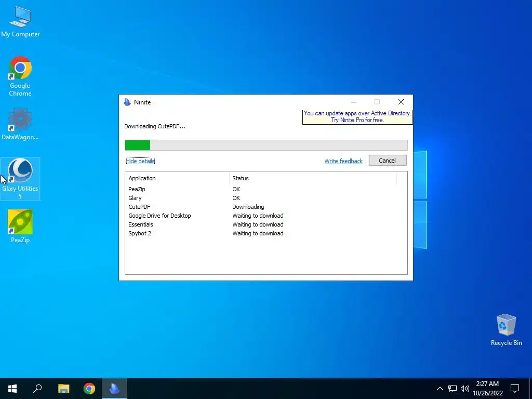Select the DataWagon desktop shortcut

(x=20, y=124)
